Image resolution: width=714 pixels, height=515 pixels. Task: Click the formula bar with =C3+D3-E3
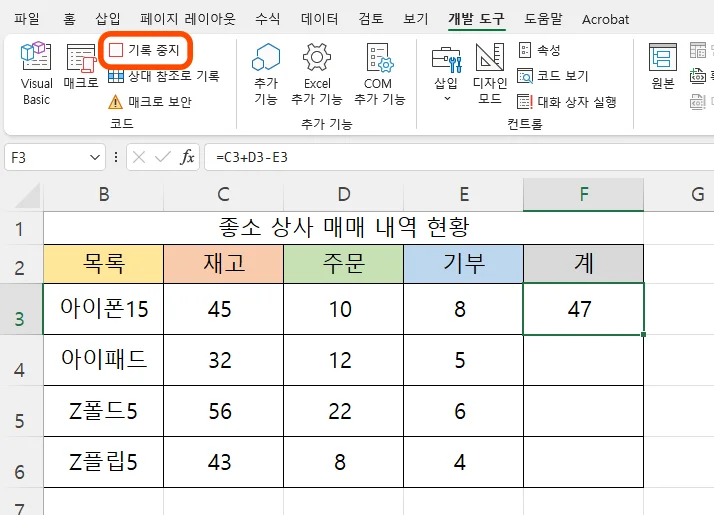tap(459, 158)
